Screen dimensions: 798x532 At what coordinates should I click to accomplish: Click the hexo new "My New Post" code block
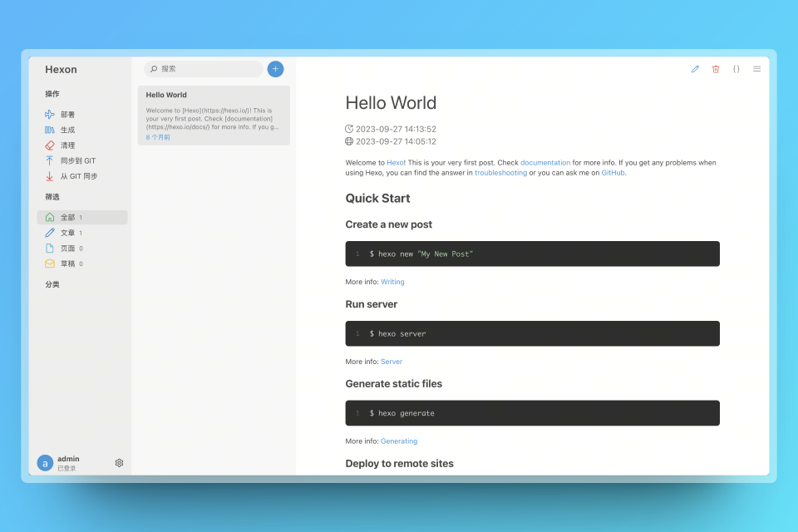pyautogui.click(x=532, y=254)
